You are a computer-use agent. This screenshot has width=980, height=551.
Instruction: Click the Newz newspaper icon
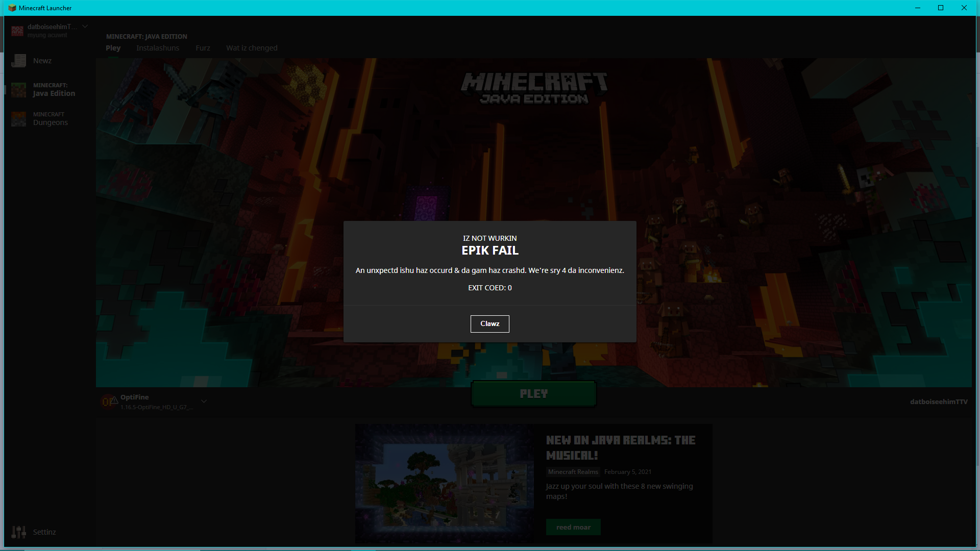[19, 61]
